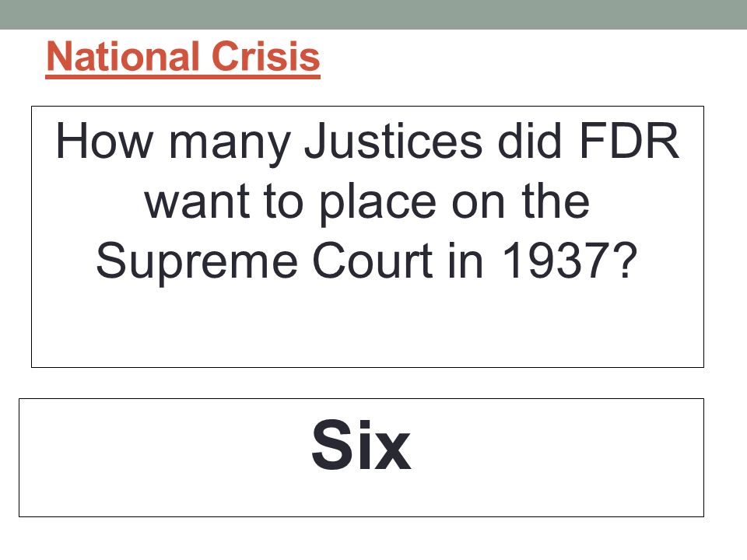Click the gray-green header bar at top
Viewport: 747px width, 560px height.
[x=373, y=14]
